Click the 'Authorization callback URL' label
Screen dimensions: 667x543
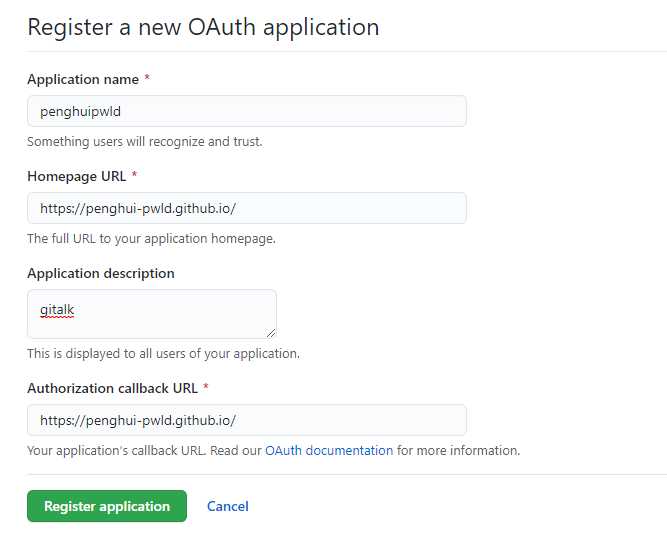click(x=112, y=387)
